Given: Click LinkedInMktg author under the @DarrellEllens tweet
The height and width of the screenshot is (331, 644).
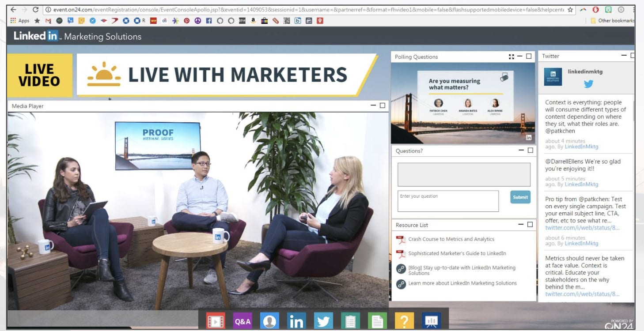Looking at the screenshot, I should (581, 184).
